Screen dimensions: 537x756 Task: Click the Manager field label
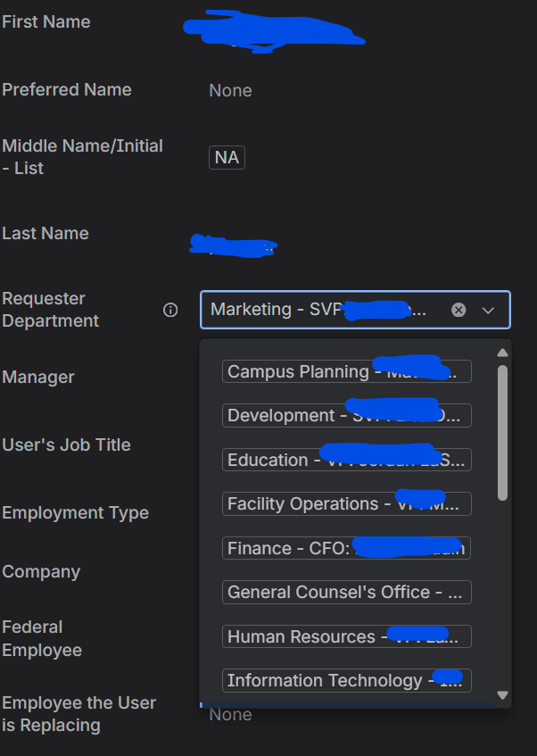pyautogui.click(x=38, y=377)
